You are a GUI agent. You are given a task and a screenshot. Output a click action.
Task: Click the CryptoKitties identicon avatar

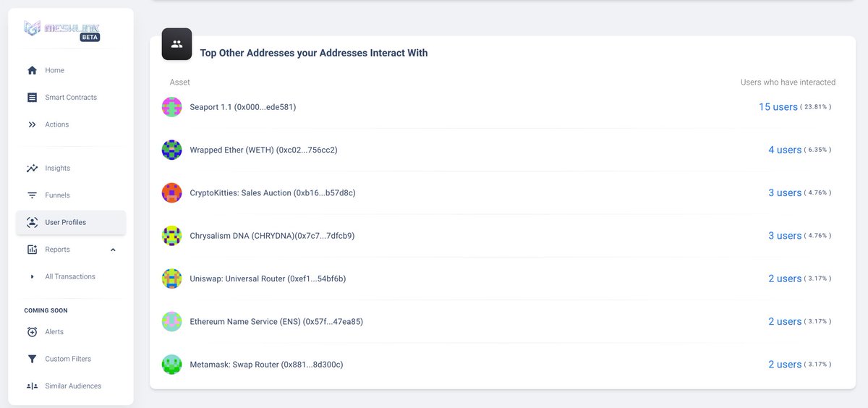[x=171, y=192]
